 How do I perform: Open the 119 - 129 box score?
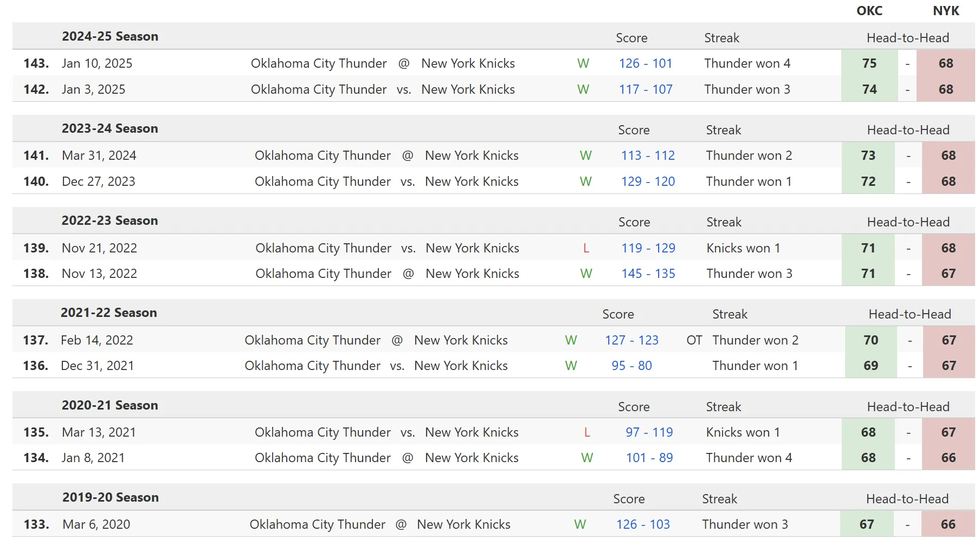[x=648, y=248]
